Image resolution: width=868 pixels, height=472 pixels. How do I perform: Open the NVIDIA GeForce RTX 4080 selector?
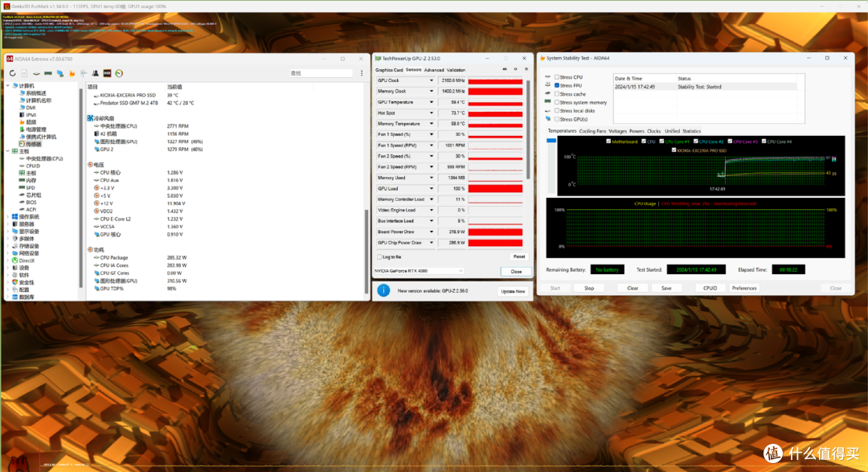[x=419, y=271]
